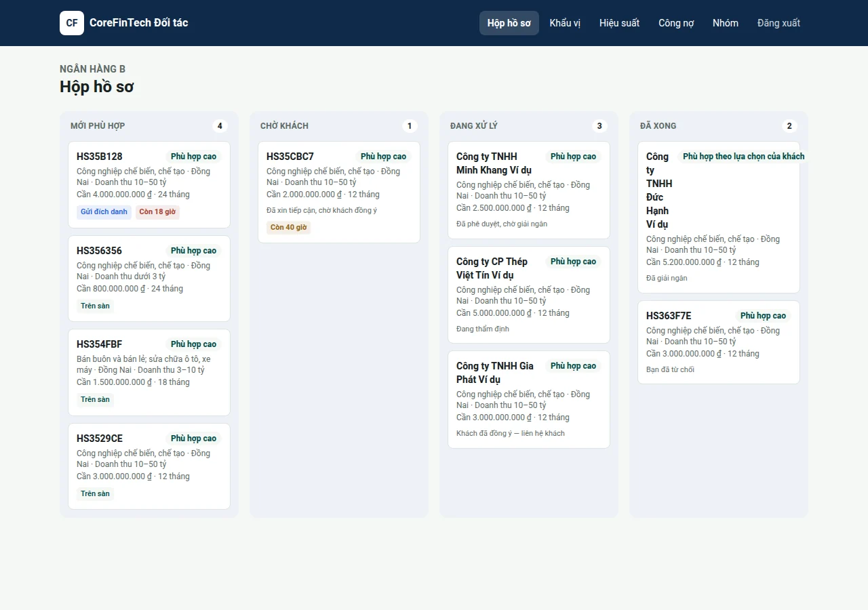Screen dimensions: 868x610
Task: Click Khách đã đồng ý — liên hệ khách text
Action: click(511, 434)
